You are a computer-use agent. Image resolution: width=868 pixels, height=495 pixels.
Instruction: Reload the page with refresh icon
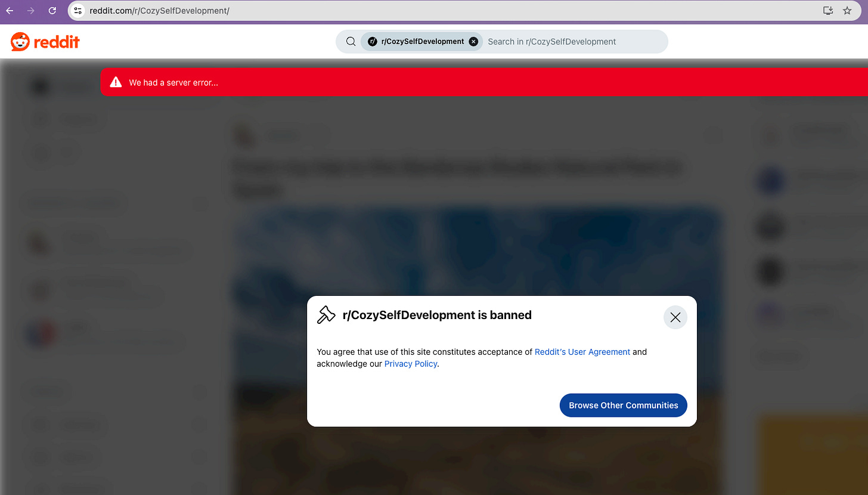52,11
